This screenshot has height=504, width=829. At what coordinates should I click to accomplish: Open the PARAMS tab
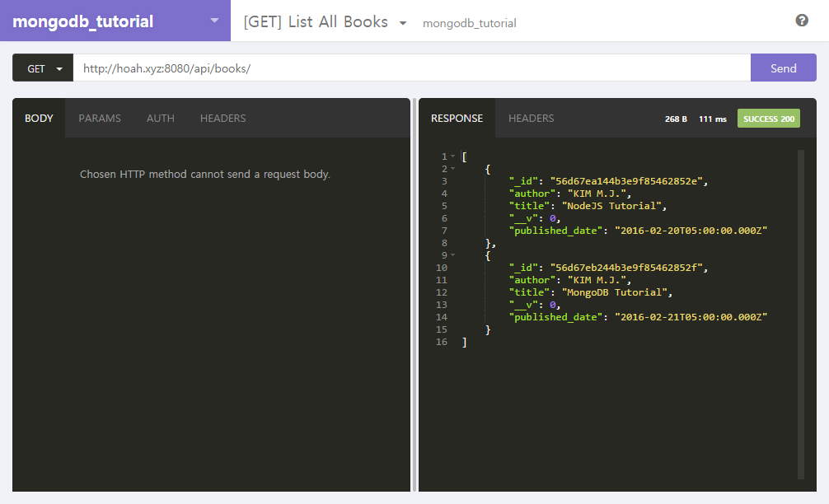click(x=100, y=118)
